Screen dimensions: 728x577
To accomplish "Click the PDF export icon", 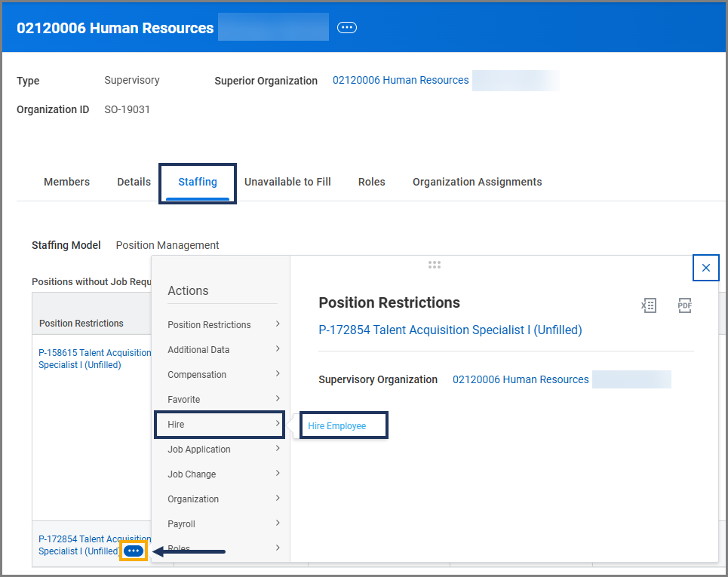I will click(684, 305).
